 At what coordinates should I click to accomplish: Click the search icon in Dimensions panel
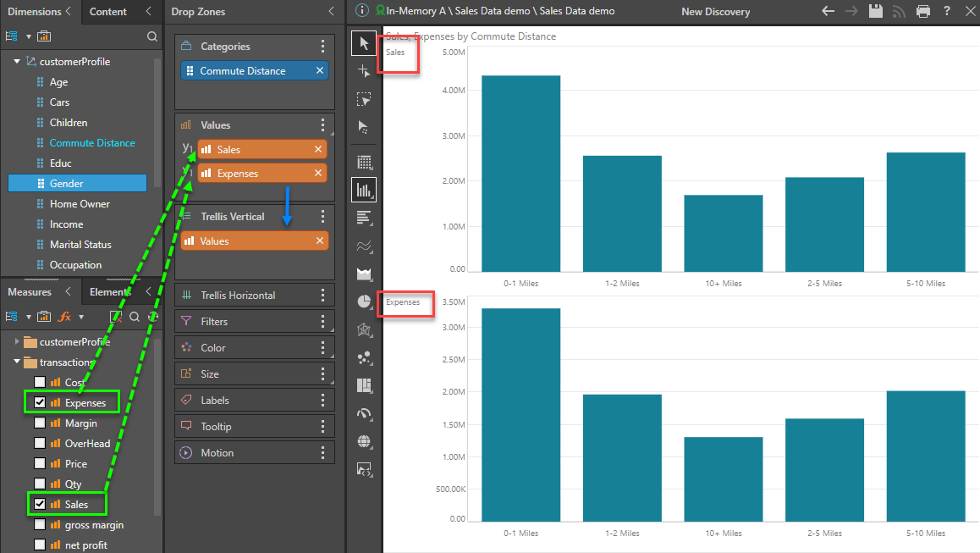[152, 36]
